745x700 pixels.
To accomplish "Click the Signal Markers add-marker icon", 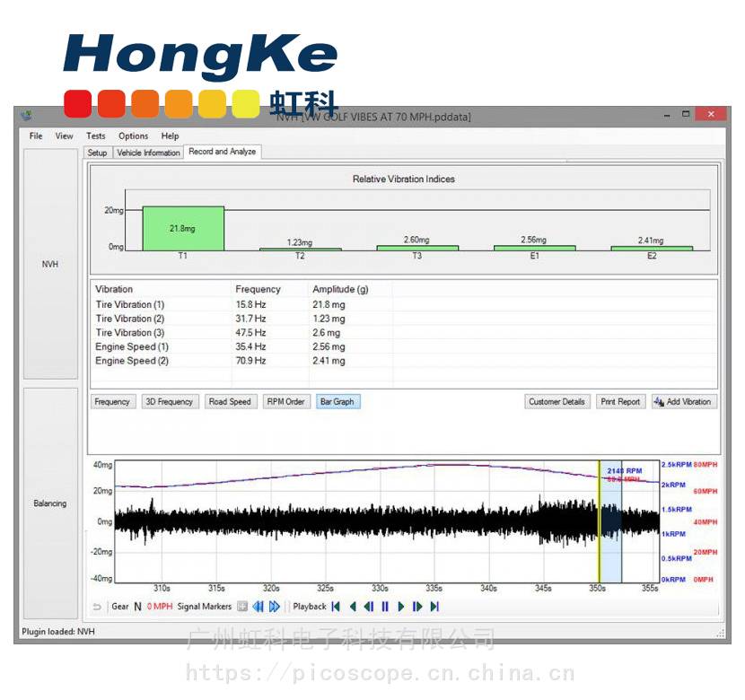I will 242,607.
